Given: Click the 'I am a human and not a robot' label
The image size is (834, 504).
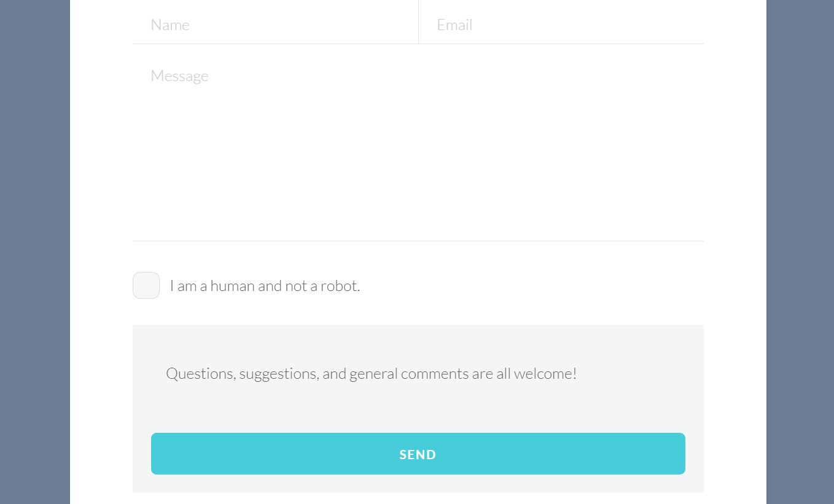Looking at the screenshot, I should pyautogui.click(x=265, y=285).
